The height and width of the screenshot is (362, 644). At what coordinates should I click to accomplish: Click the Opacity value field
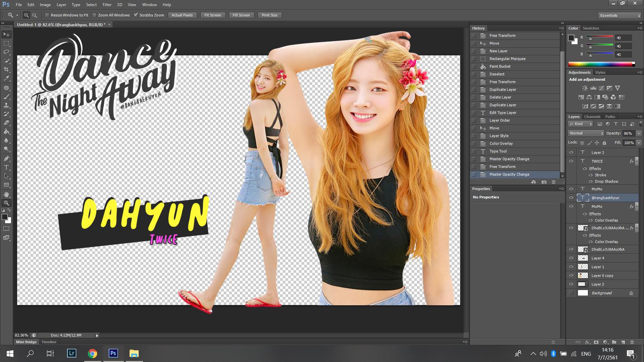(628, 133)
